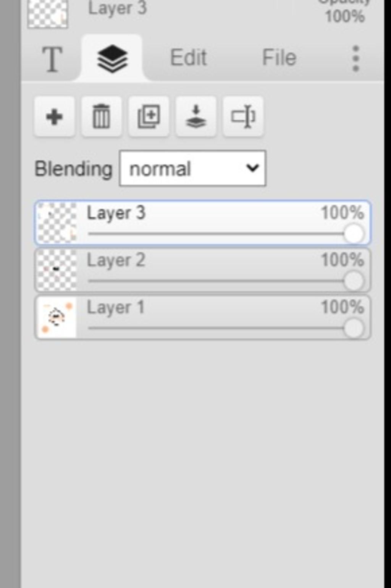
Task: Click the Layer 3 thumbnail in the list
Action: point(57,223)
